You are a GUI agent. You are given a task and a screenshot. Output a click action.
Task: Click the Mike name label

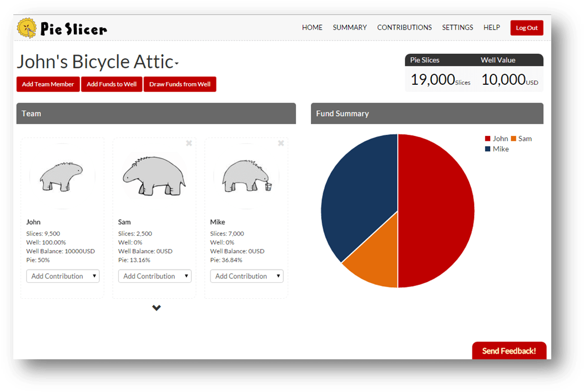point(218,222)
